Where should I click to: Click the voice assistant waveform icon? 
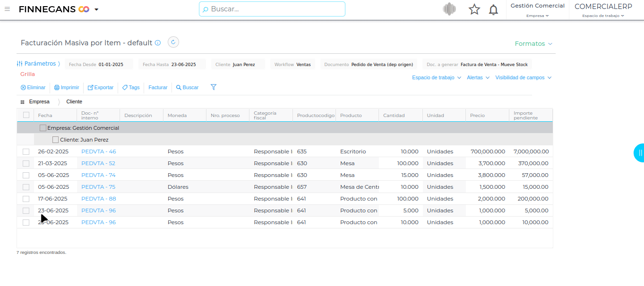click(x=449, y=9)
